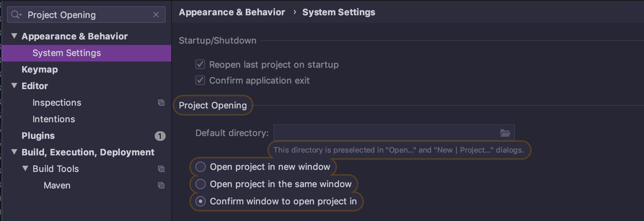Collapse the Editor tree node

14,86
